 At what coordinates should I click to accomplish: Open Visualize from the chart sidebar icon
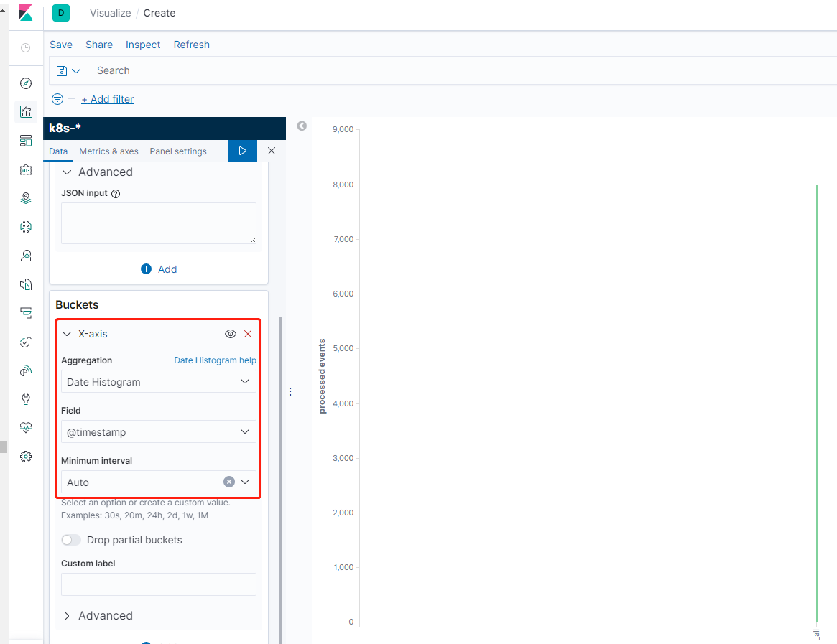(26, 112)
